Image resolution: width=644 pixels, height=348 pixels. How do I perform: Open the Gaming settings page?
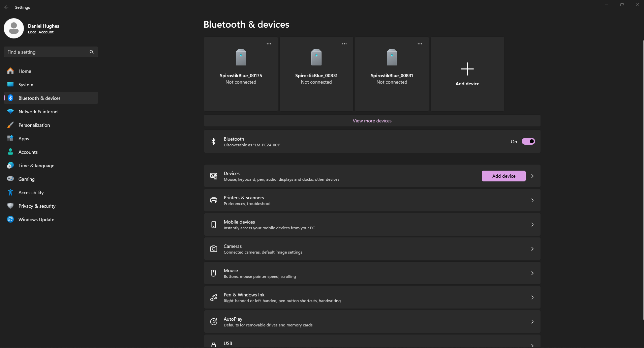point(51,179)
